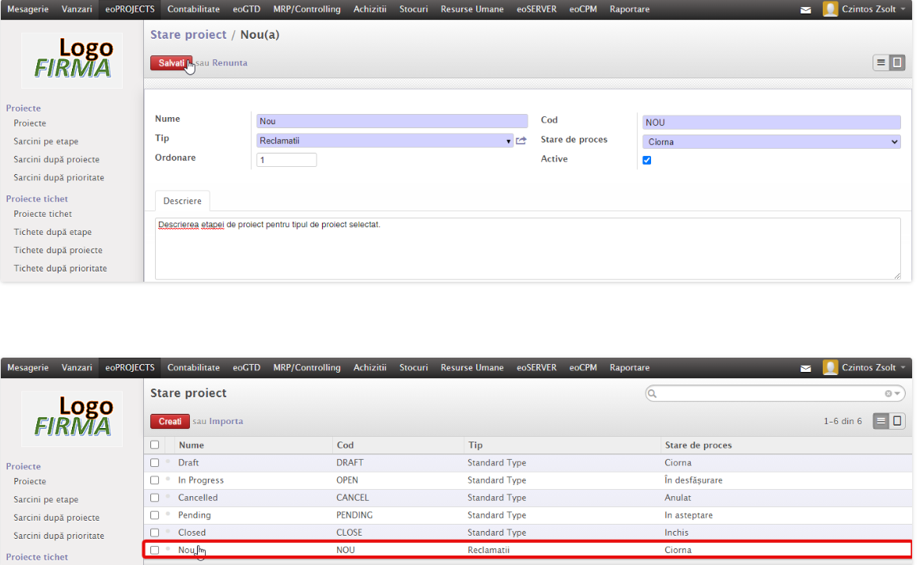Click the Ordonare number input field
924x565 pixels.
tap(286, 160)
